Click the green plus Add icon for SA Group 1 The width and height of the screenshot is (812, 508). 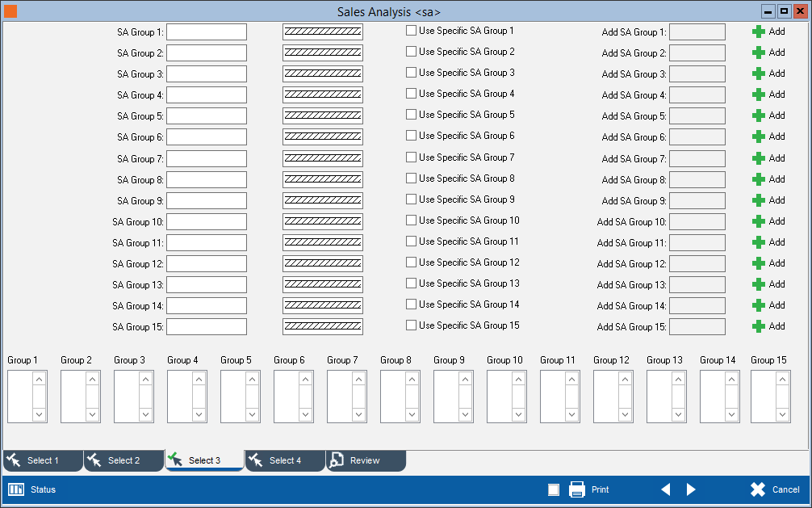point(758,31)
